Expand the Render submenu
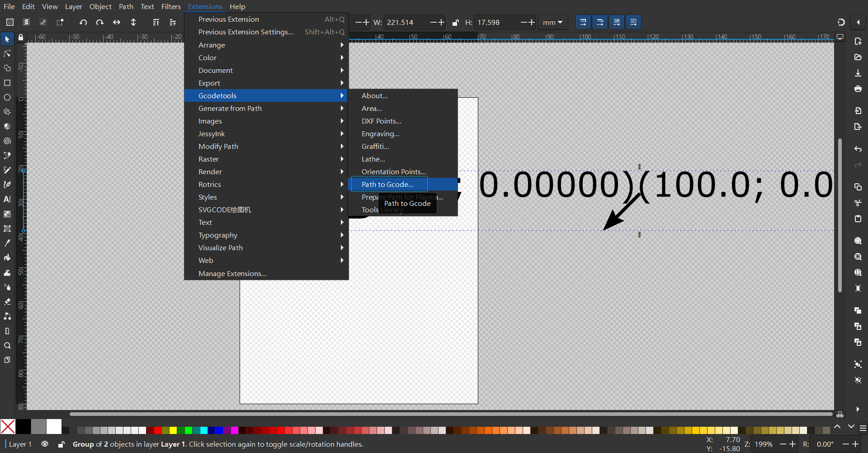Screen dimensions: 868x453 pos(266,172)
